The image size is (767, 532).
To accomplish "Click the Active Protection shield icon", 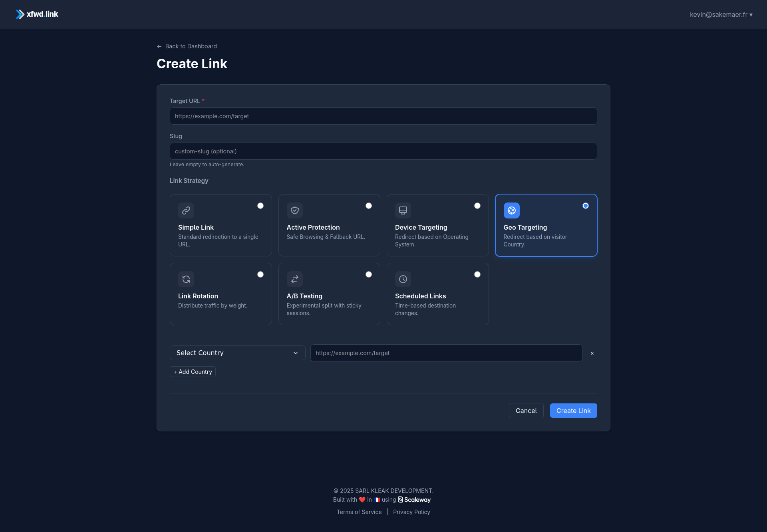I will coord(295,210).
